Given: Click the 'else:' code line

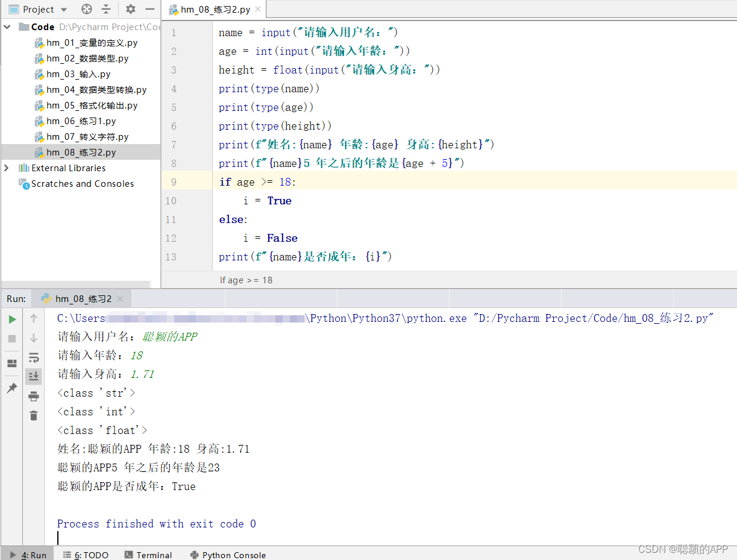Looking at the screenshot, I should (233, 219).
